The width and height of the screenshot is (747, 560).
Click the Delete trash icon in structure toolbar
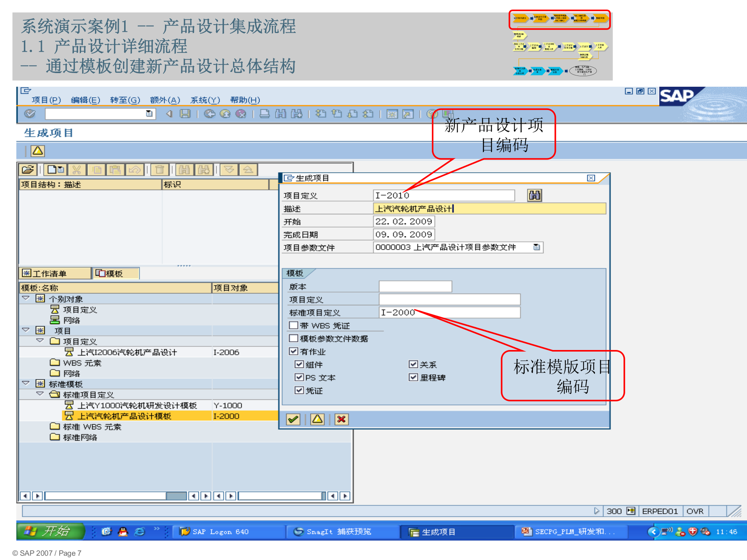(160, 169)
